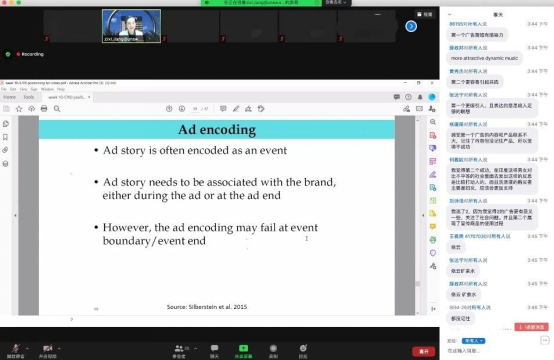Switch to the Tools tab in Acrobat
This screenshot has width=554, height=360.
pyautogui.click(x=29, y=97)
